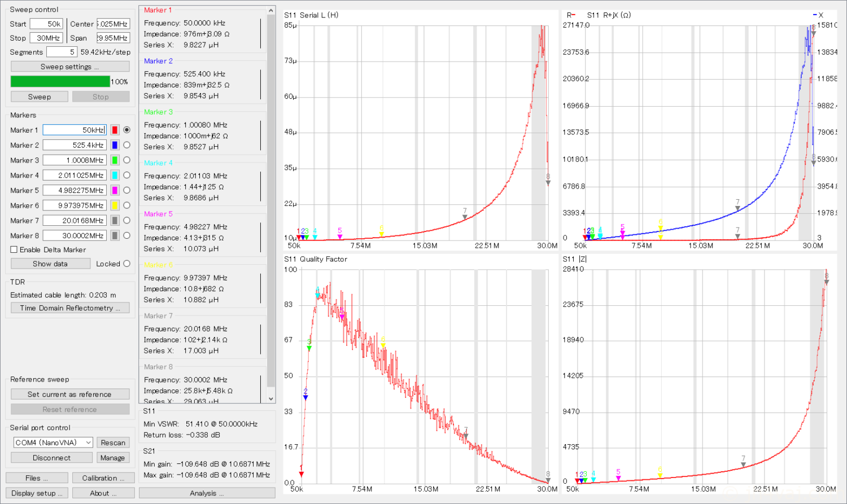Open the Calibration window

pyautogui.click(x=103, y=478)
